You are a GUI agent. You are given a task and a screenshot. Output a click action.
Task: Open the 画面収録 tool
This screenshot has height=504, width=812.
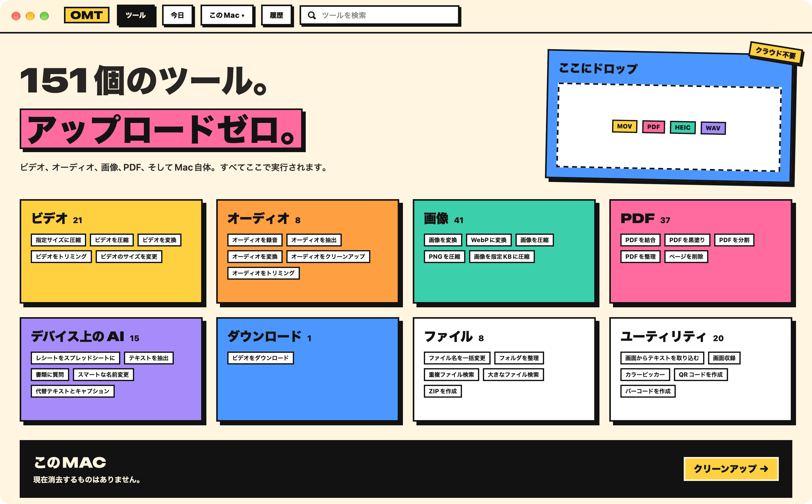tap(724, 358)
